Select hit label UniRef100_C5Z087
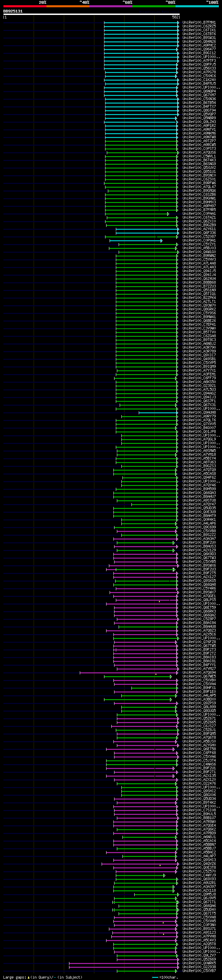The width and height of the screenshot is (222, 980). pyautogui.click(x=199, y=237)
